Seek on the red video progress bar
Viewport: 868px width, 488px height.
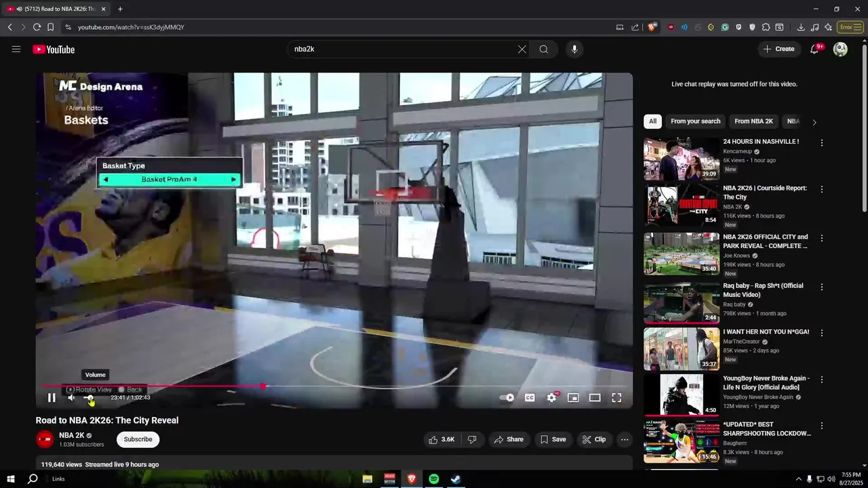pyautogui.click(x=334, y=386)
